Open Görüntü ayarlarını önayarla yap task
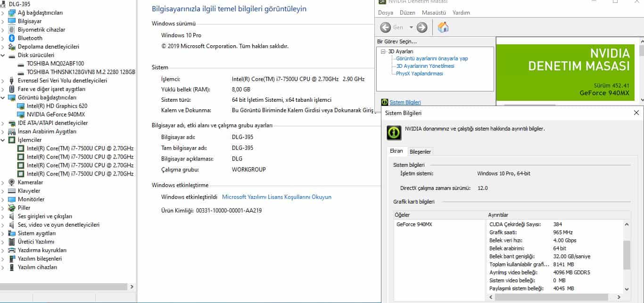Viewport: 644px width, 303px height. point(432,58)
